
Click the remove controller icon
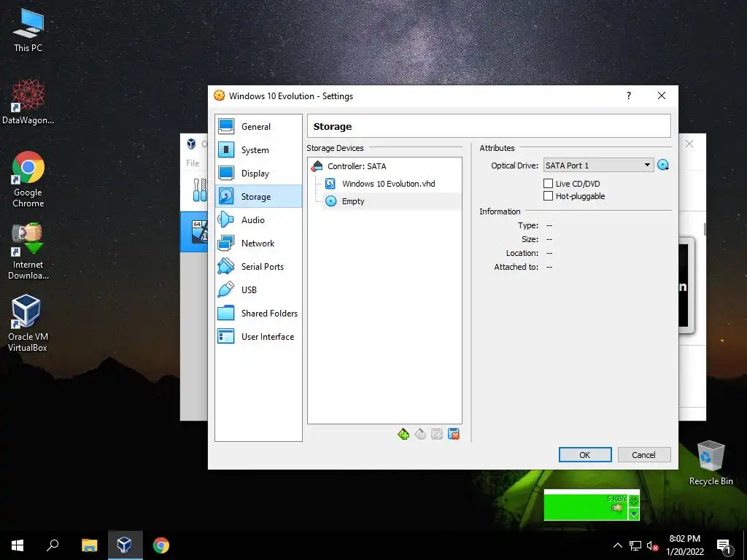(419, 434)
